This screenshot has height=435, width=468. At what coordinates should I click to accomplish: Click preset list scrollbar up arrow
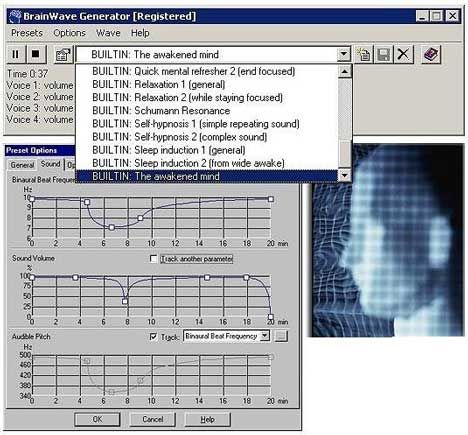pos(344,71)
